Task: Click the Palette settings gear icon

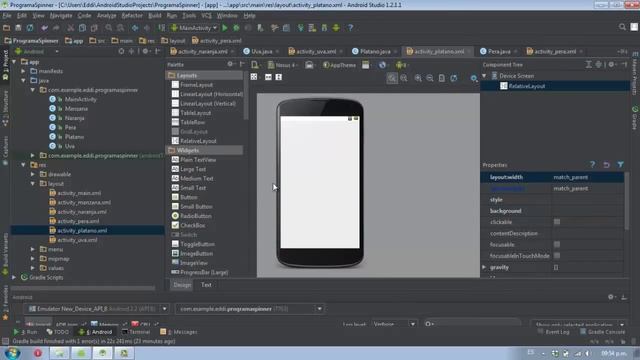Action: coord(230,64)
